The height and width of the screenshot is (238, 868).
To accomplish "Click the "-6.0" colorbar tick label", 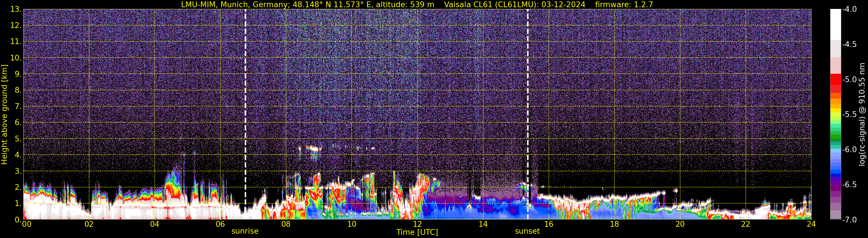I will tap(849, 149).
